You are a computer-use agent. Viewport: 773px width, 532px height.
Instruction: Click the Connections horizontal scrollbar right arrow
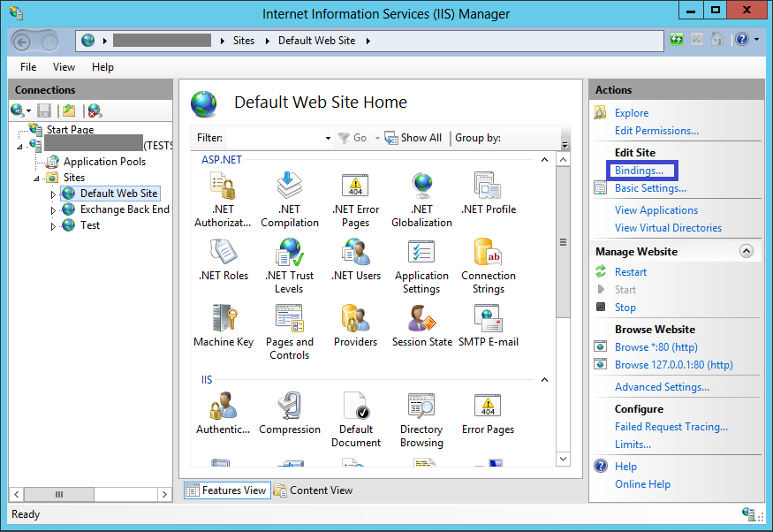tap(164, 495)
